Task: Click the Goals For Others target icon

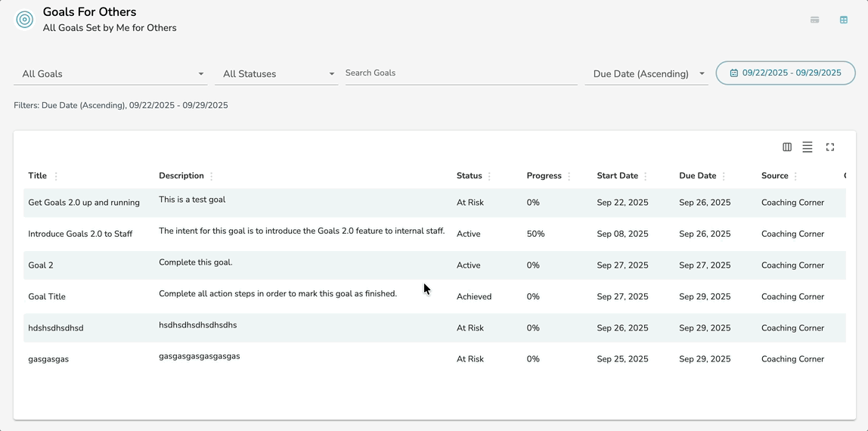Action: click(25, 20)
